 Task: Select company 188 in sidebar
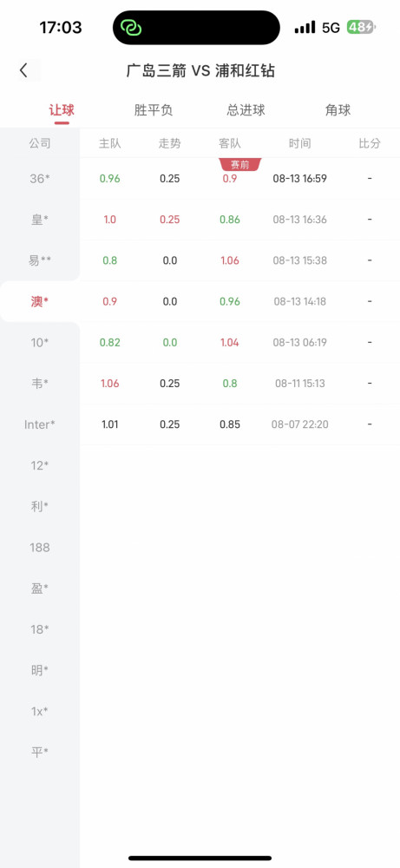40,548
